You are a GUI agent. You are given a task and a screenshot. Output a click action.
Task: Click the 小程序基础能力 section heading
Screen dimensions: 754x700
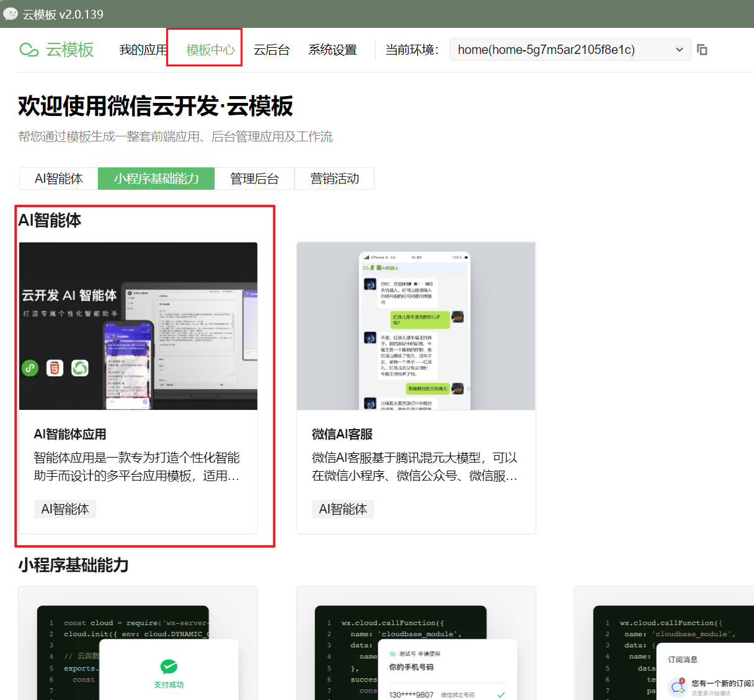pos(73,565)
